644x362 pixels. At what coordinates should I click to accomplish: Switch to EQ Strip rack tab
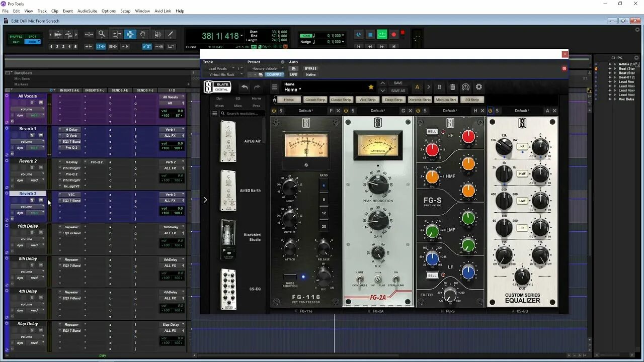pyautogui.click(x=472, y=100)
